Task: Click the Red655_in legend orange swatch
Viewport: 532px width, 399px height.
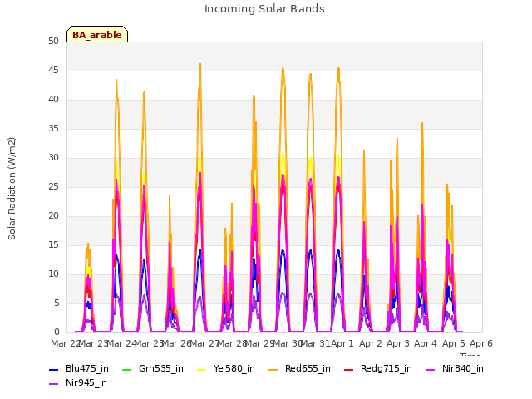Action: 273,369
